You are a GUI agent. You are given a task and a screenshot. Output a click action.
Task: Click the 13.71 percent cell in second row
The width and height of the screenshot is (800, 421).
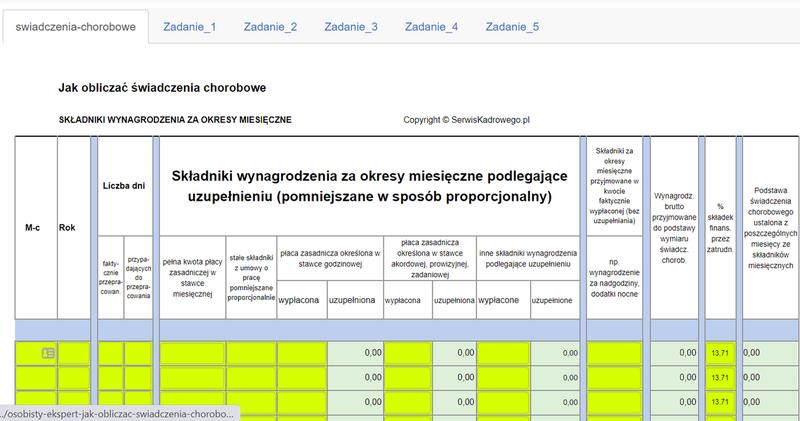click(x=720, y=378)
